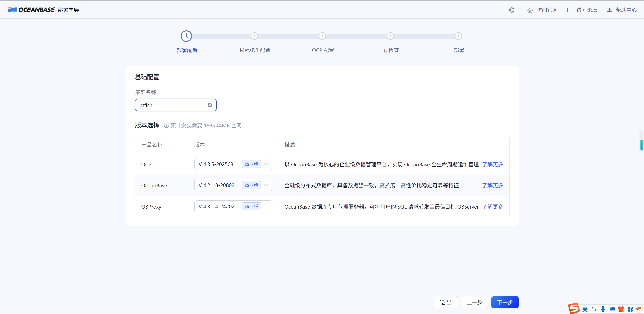Click the page scrollbar thumb
Image resolution: width=644 pixels, height=314 pixels.
642,145
